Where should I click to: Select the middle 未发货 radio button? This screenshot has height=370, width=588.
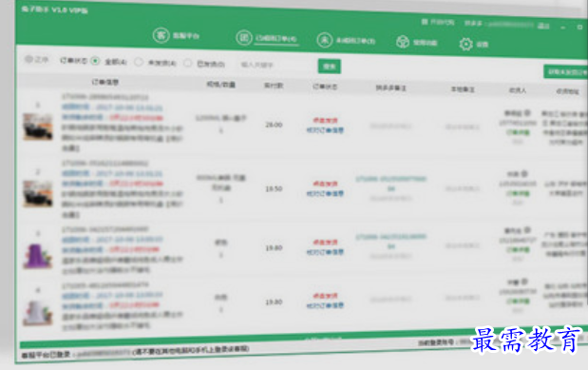point(139,62)
